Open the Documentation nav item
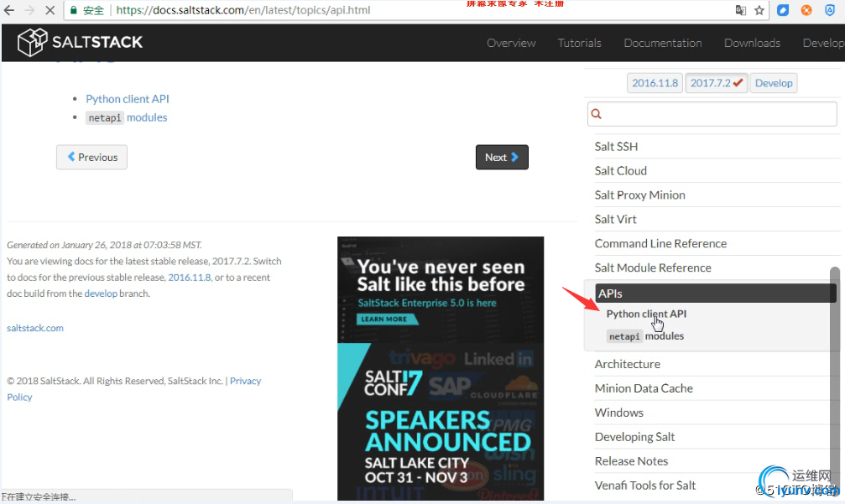845x504 pixels. click(x=663, y=43)
